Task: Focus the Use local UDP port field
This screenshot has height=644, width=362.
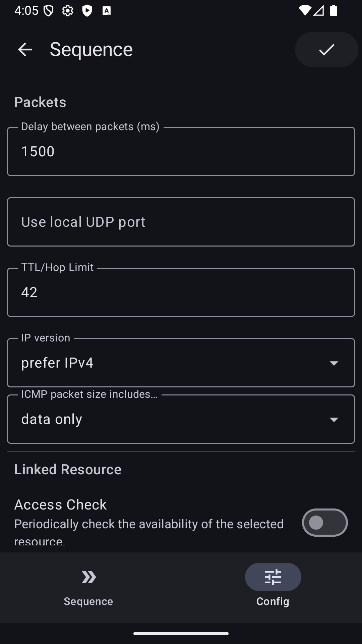Action: [181, 222]
